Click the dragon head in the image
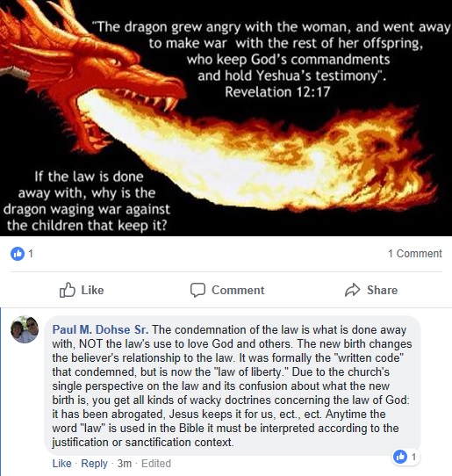This screenshot has width=452, height=476. coord(91,70)
